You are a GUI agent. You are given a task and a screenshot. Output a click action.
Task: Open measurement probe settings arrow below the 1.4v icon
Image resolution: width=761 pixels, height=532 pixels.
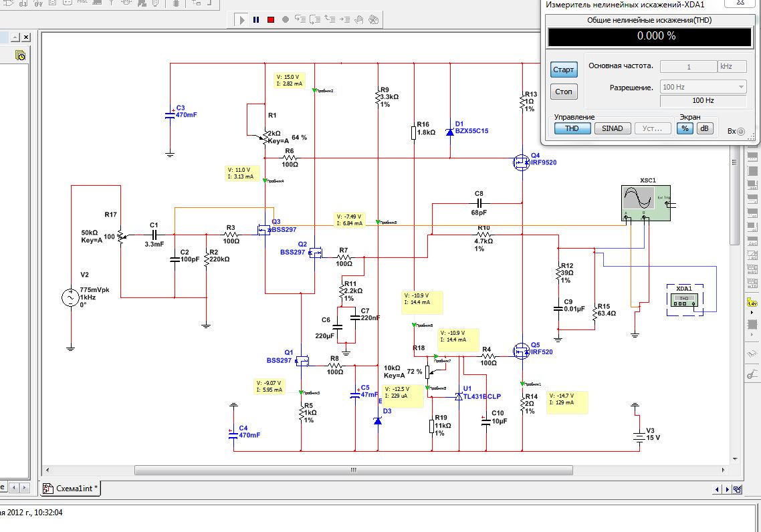(x=752, y=313)
